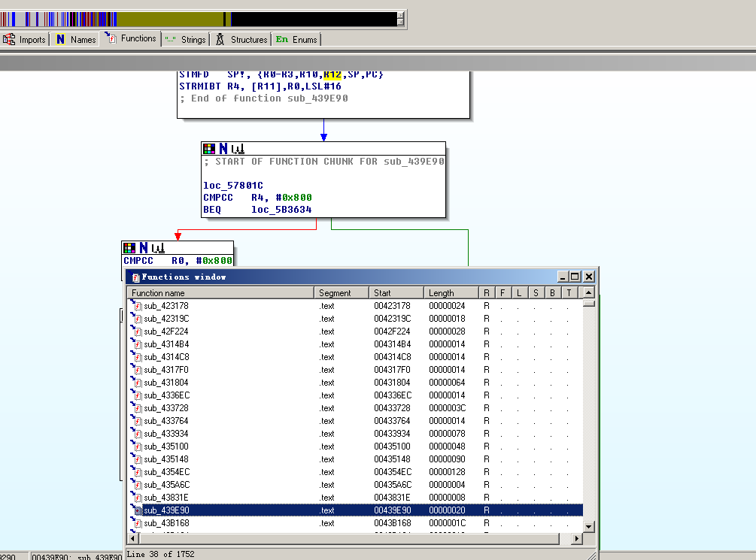Open the Imports tab

click(x=25, y=39)
